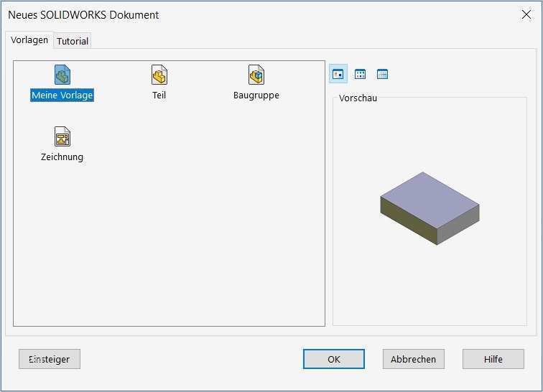Select the Teil part template icon
This screenshot has width=543, height=392.
159,75
